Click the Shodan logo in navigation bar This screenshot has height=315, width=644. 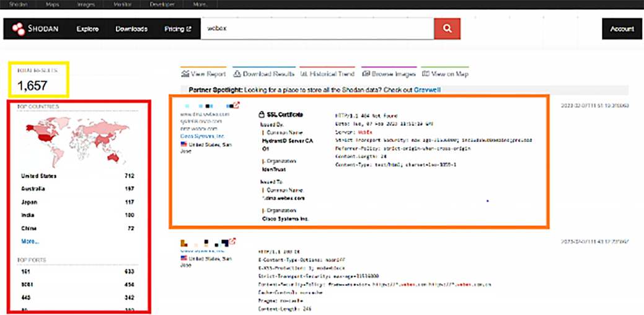[x=35, y=29]
